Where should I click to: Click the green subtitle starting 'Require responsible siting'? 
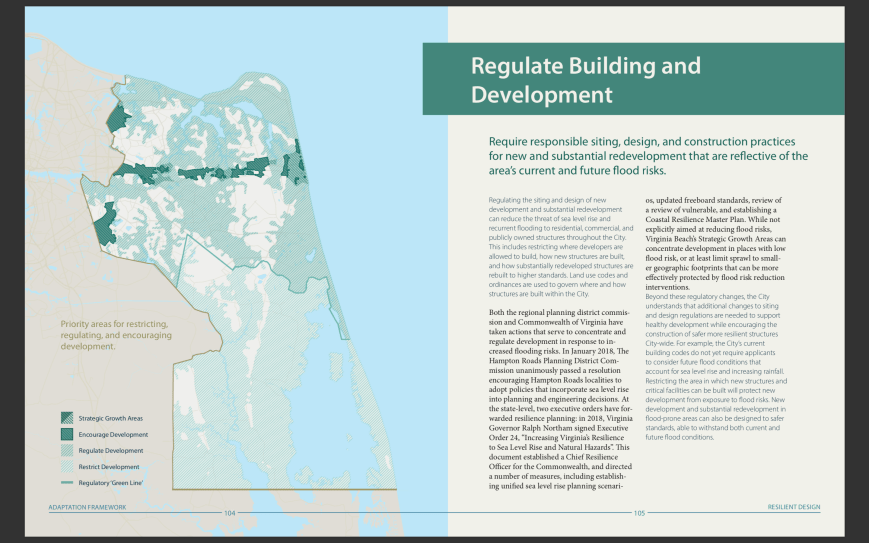point(647,156)
